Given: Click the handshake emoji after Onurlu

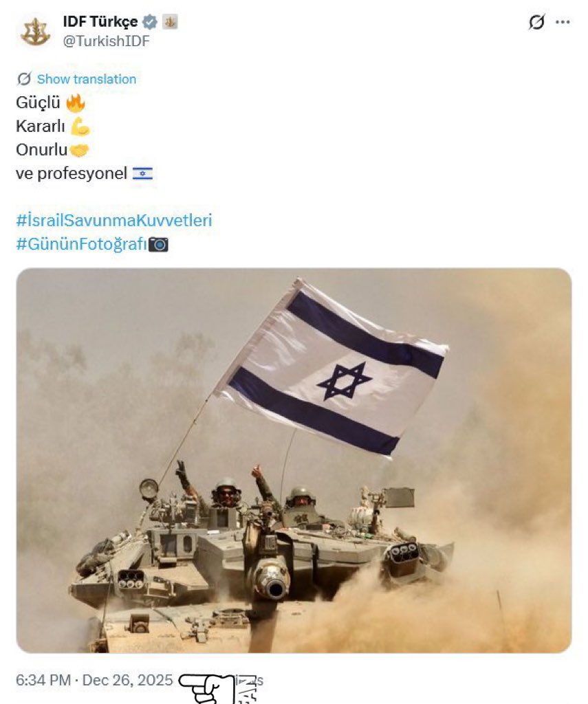Looking at the screenshot, I should 79,150.
